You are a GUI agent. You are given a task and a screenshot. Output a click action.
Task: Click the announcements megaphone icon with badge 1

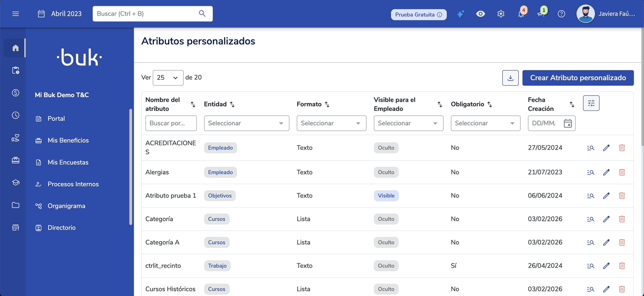(x=541, y=14)
